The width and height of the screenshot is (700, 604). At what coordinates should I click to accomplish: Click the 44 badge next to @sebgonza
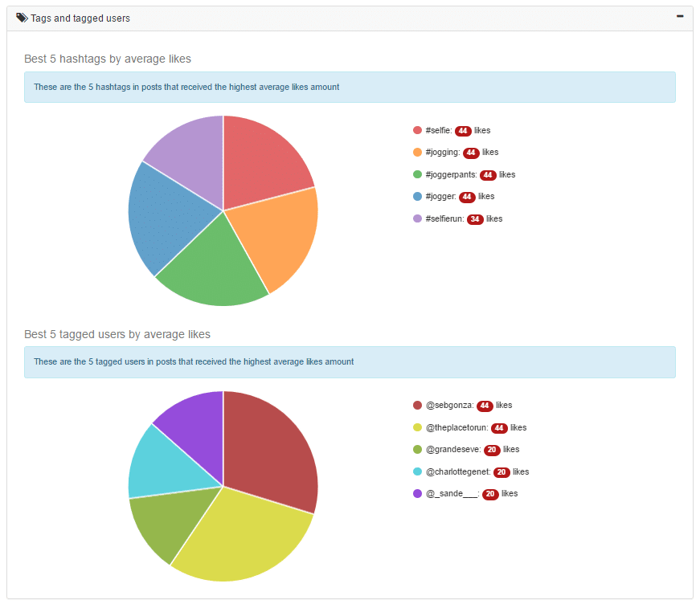pos(485,406)
